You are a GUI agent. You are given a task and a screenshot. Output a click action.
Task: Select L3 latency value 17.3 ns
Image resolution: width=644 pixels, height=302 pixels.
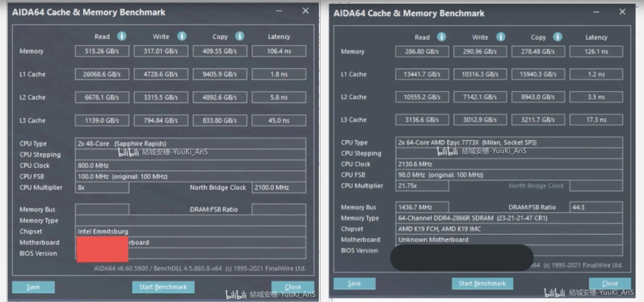tap(596, 119)
